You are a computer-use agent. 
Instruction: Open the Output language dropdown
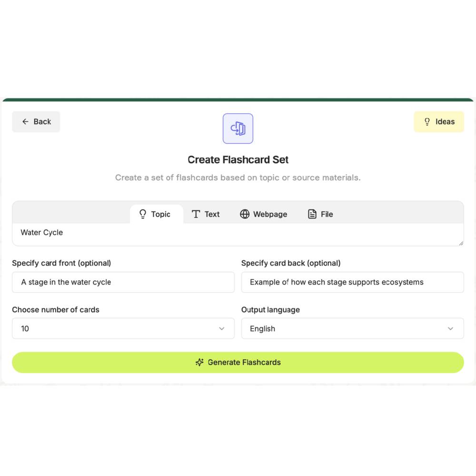pyautogui.click(x=352, y=328)
